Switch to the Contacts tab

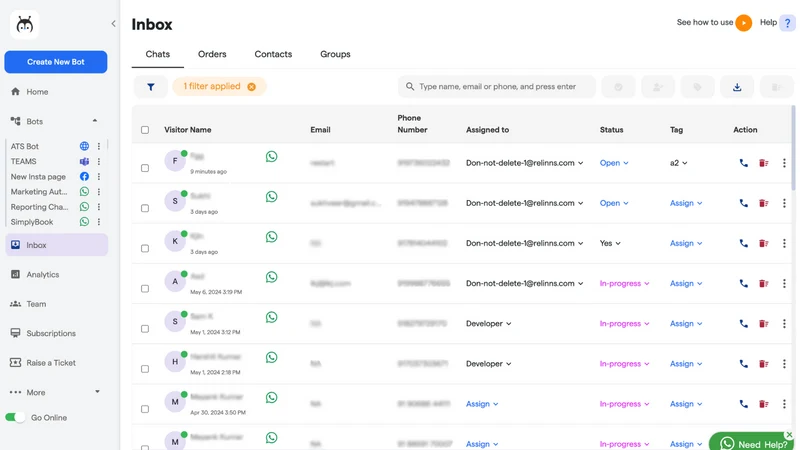coord(273,54)
